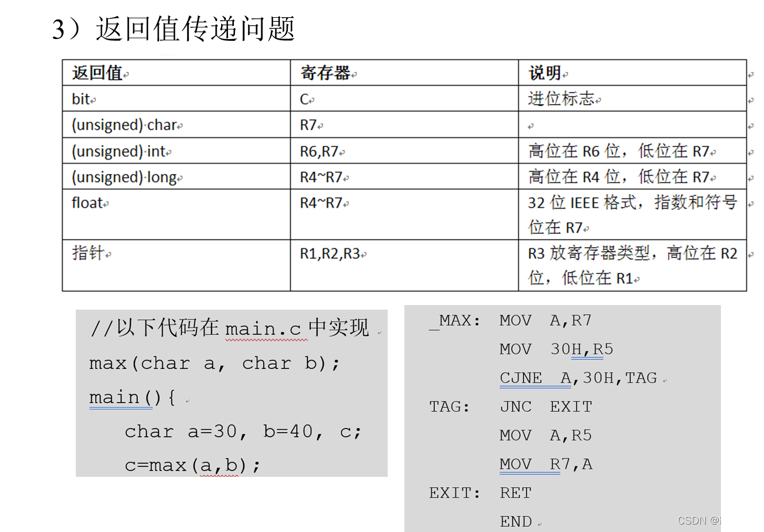This screenshot has width=764, height=532.
Task: Select the '寄存器' table header cell
Action: coord(404,73)
